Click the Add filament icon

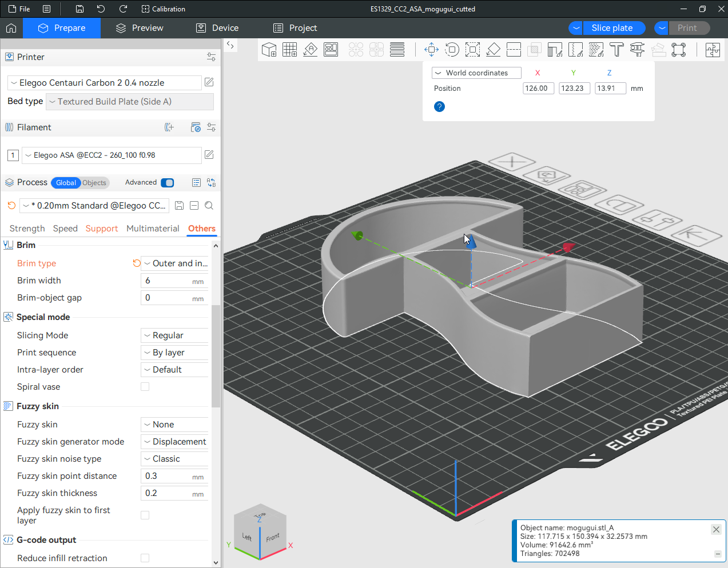tap(169, 127)
